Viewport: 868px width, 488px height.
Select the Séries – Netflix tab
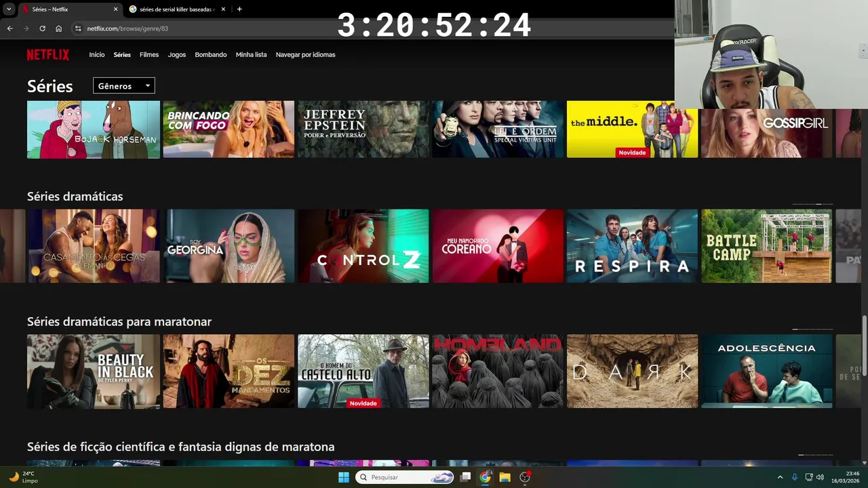click(x=69, y=9)
